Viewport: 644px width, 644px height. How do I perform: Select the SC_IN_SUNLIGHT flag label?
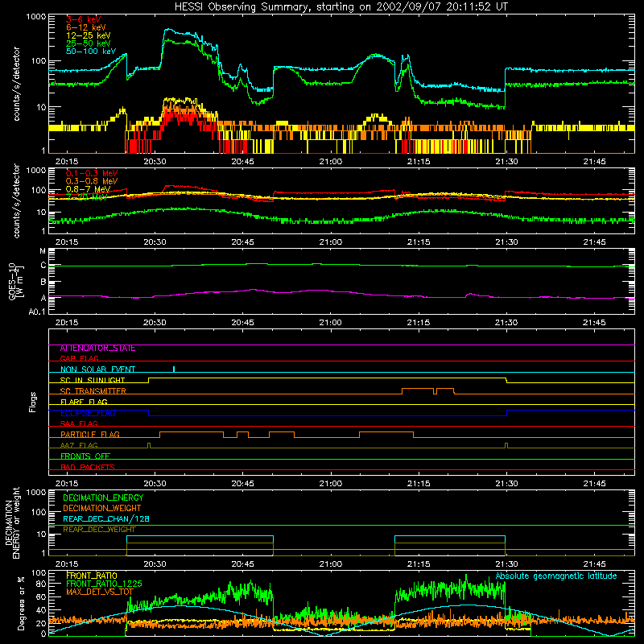(x=93, y=380)
